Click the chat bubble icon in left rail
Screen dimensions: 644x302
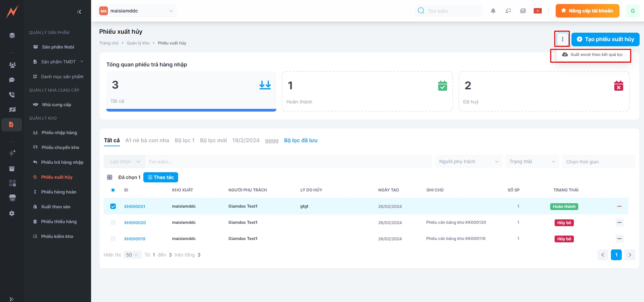tap(12, 80)
